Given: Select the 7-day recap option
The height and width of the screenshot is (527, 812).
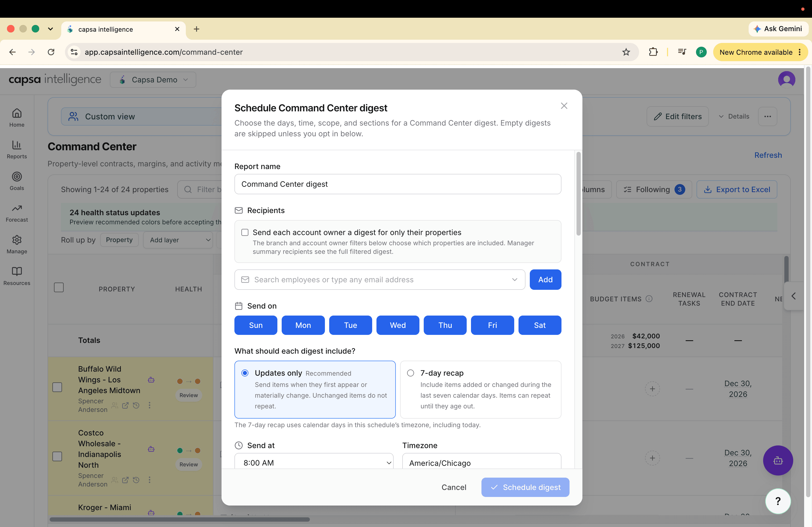Looking at the screenshot, I should [x=480, y=390].
